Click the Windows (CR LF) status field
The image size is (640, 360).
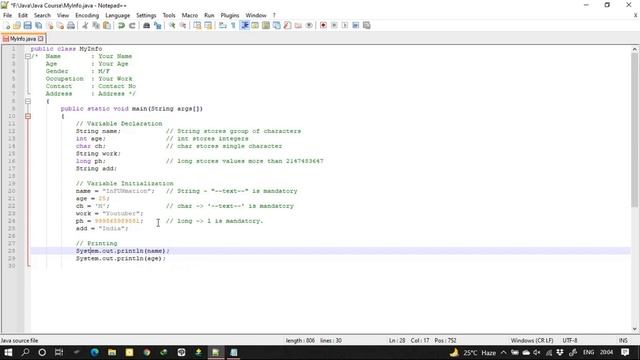coord(532,340)
